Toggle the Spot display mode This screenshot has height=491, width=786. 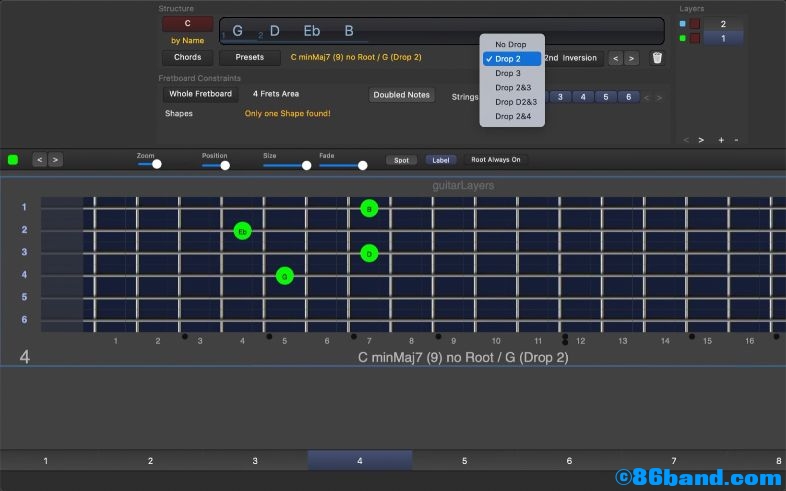pyautogui.click(x=401, y=160)
